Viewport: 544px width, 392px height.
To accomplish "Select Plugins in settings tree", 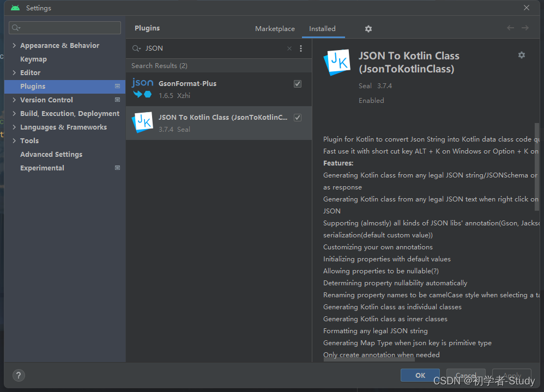I will point(65,87).
